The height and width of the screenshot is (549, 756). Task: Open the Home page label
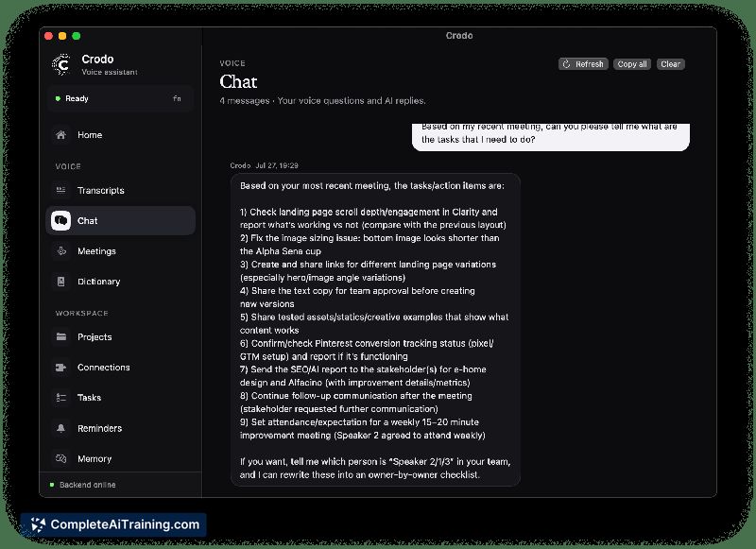tap(90, 135)
